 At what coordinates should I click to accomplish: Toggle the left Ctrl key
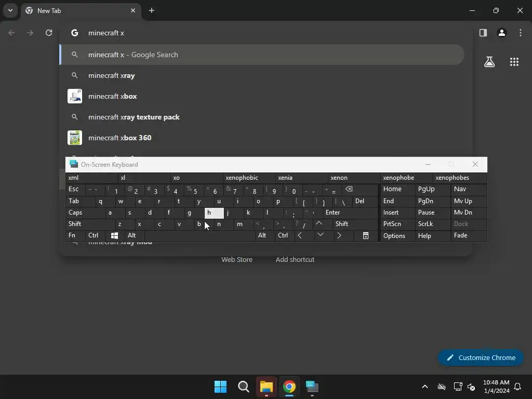95,235
